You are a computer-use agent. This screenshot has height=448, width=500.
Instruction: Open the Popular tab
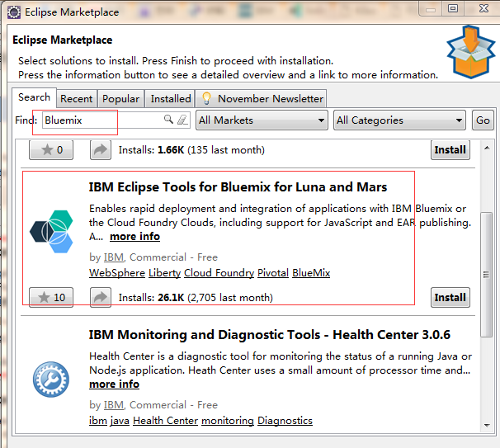pos(120,99)
